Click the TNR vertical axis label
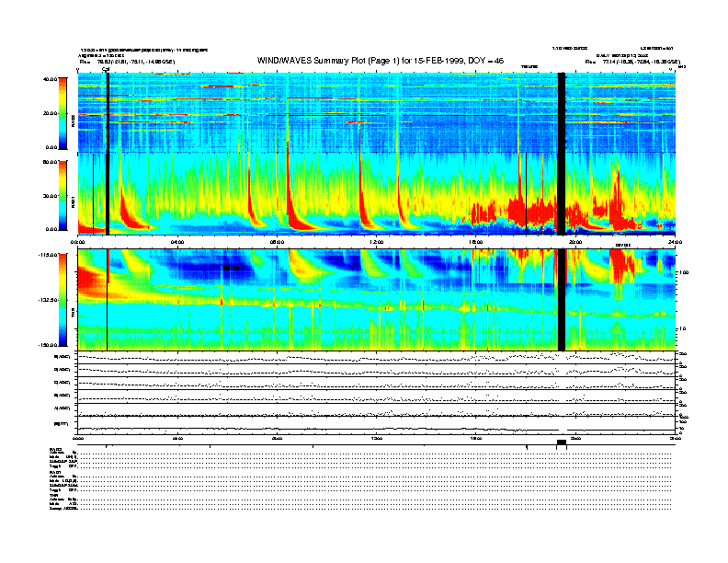728x563 pixels. tap(73, 315)
